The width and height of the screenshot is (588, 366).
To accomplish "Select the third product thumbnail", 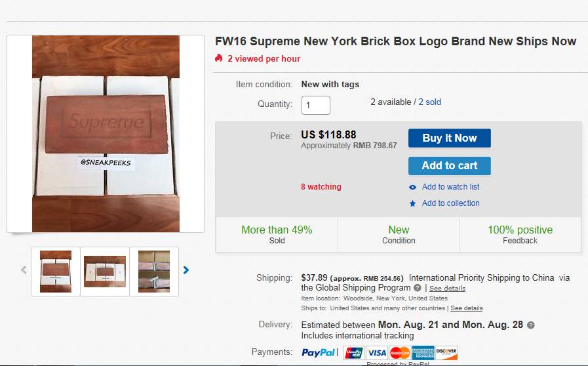I will pos(154,270).
